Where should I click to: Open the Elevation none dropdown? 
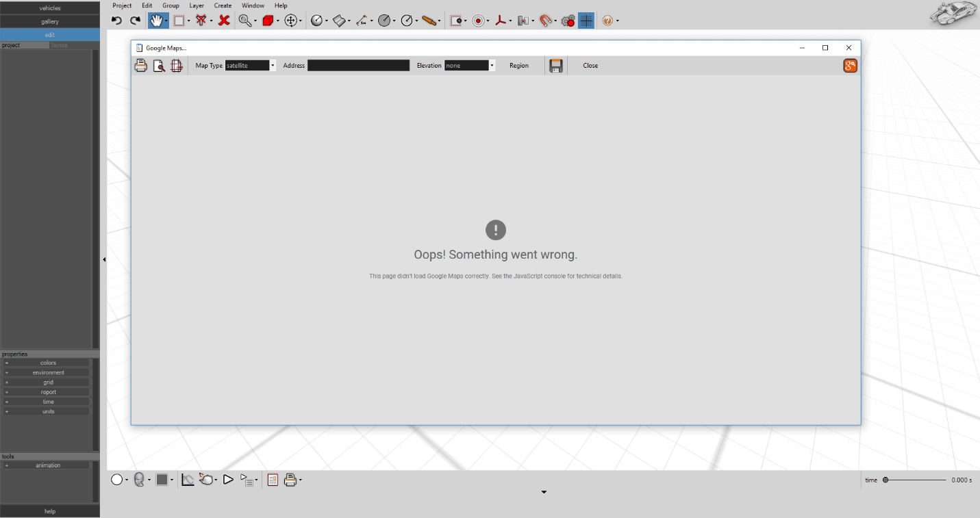(470, 66)
